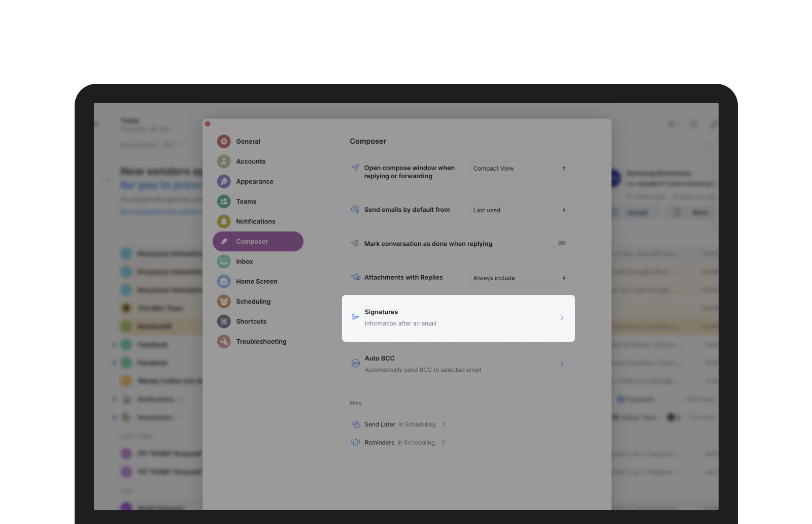Open Teams using the people icon
The image size is (812, 524).
pos(224,201)
